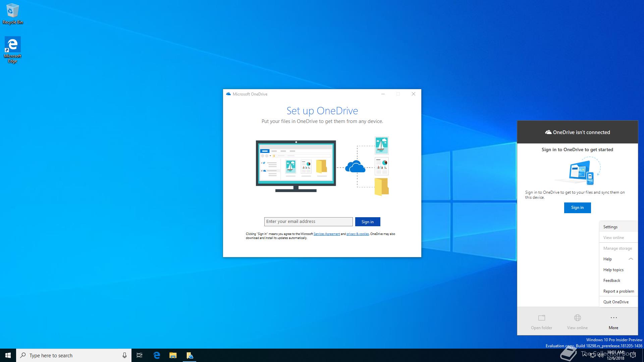Open the Services Agreement link
This screenshot has width=644, height=362.
coord(327,234)
